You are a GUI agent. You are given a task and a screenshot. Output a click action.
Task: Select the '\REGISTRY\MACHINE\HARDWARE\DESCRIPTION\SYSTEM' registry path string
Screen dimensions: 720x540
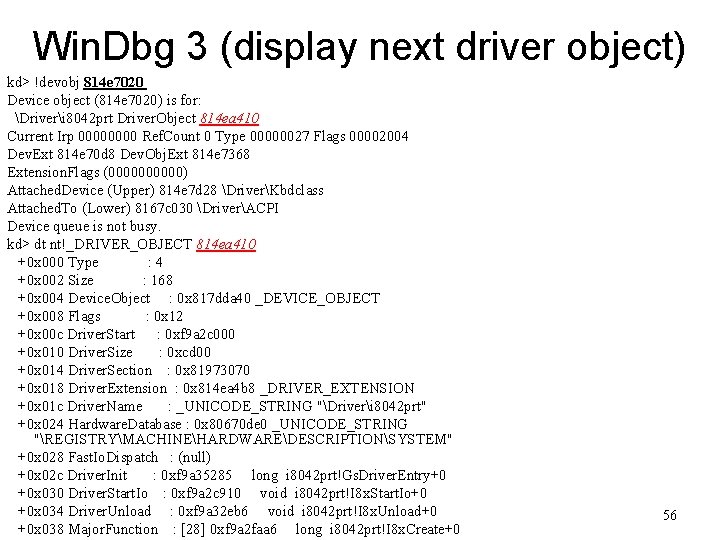coord(243,439)
